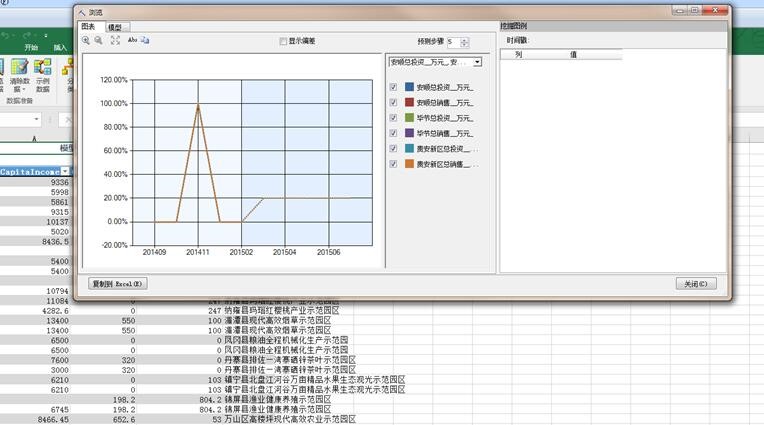Click the zoom in magnifier icon
Image resolution: width=764 pixels, height=425 pixels.
[86, 41]
